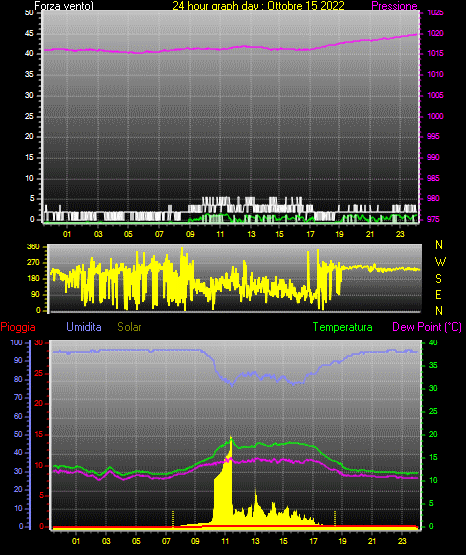Click the Dew Point (°C) legend label

[427, 327]
